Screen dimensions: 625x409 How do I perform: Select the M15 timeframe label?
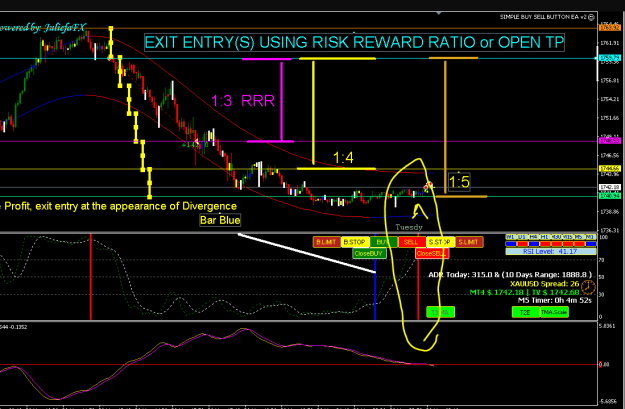(568, 237)
